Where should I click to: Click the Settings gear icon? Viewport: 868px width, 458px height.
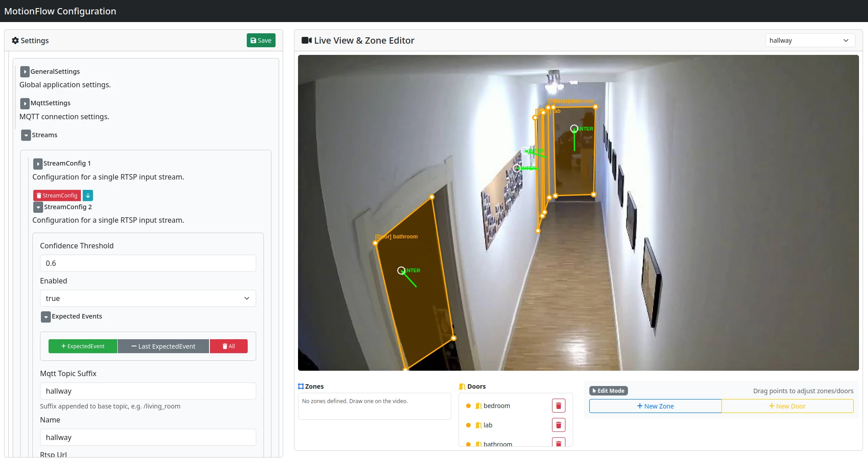pos(15,40)
